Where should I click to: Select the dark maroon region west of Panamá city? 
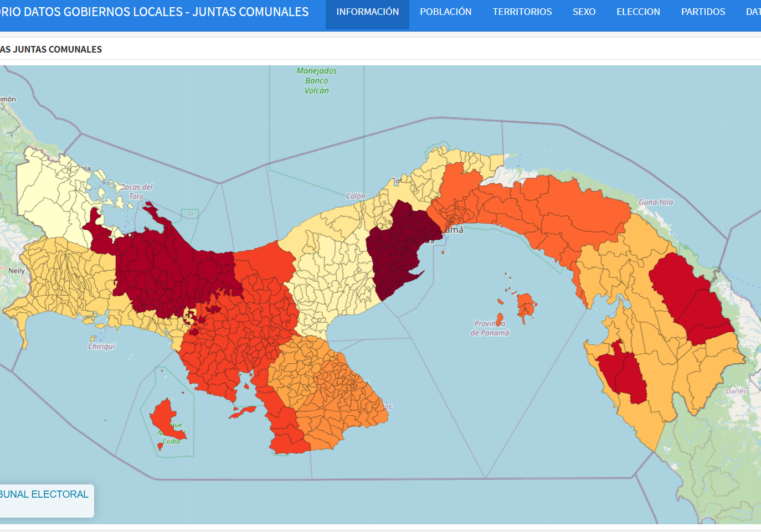coord(399,249)
